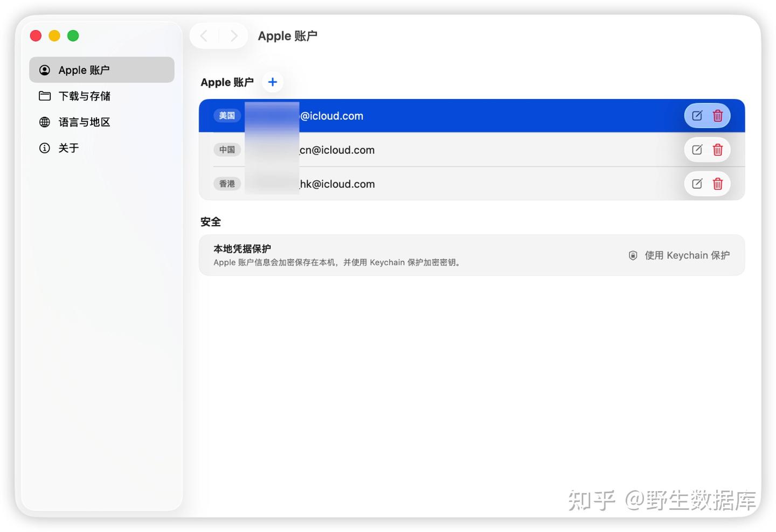Select the cn@icloud.com account row

(x=472, y=150)
